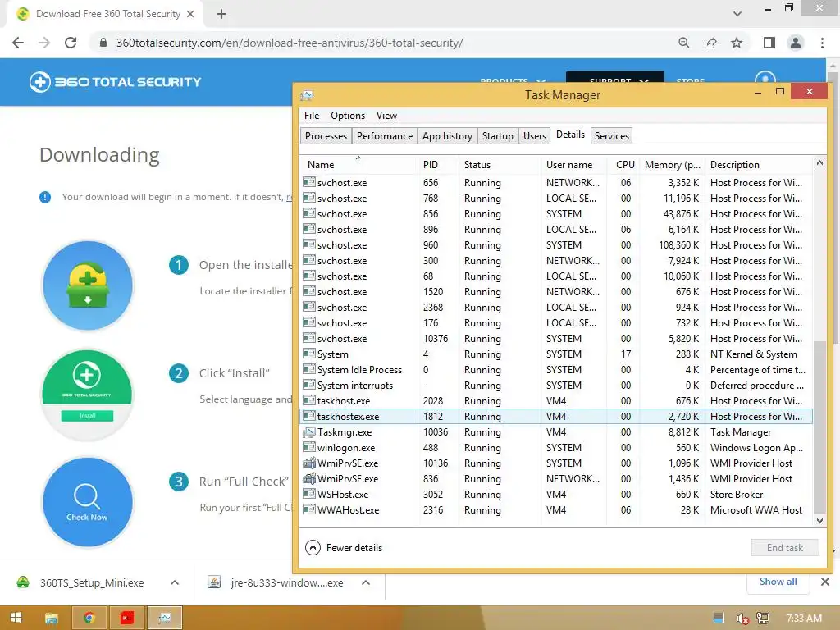Click Chrome icon in the taskbar
Image resolution: width=840 pixels, height=630 pixels.
[x=89, y=618]
